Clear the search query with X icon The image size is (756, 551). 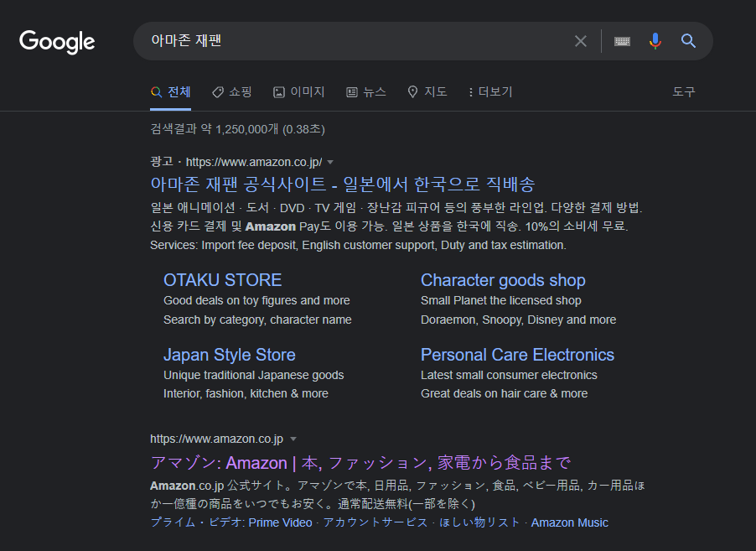581,41
